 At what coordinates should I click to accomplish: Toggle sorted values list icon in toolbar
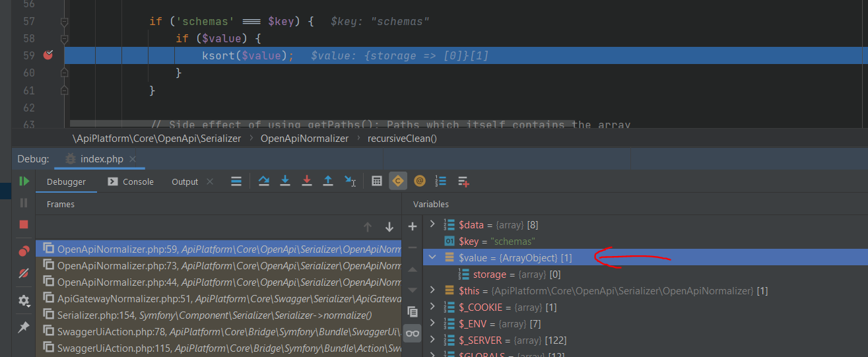pos(442,181)
